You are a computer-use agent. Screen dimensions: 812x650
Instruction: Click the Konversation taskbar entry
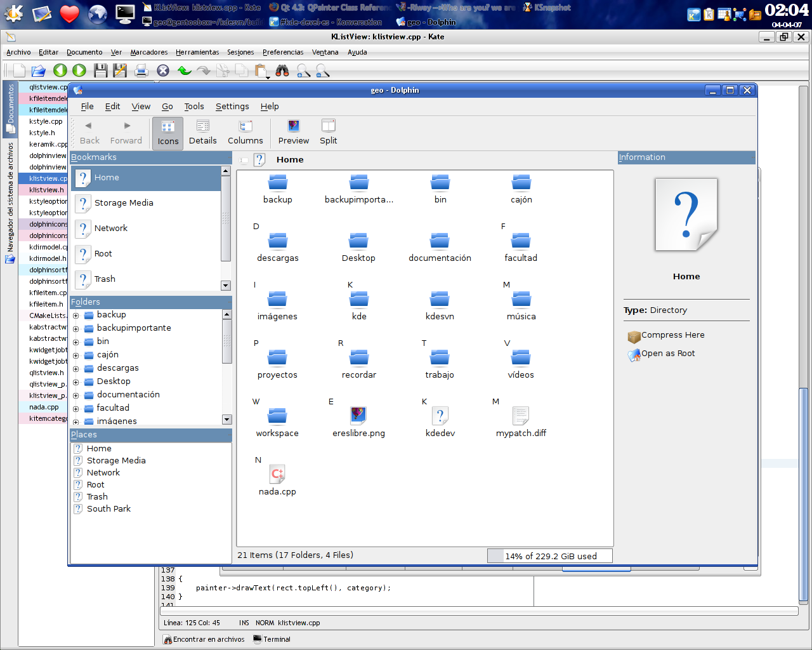tap(325, 22)
